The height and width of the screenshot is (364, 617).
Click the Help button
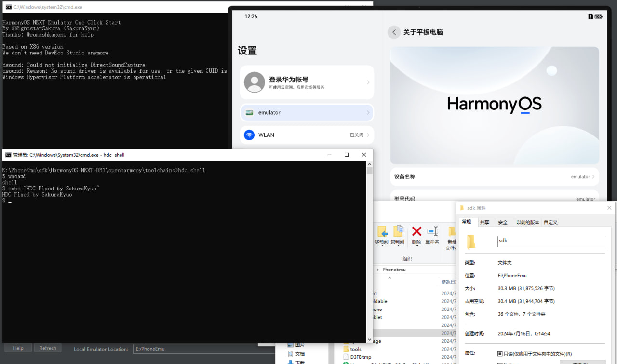click(18, 348)
